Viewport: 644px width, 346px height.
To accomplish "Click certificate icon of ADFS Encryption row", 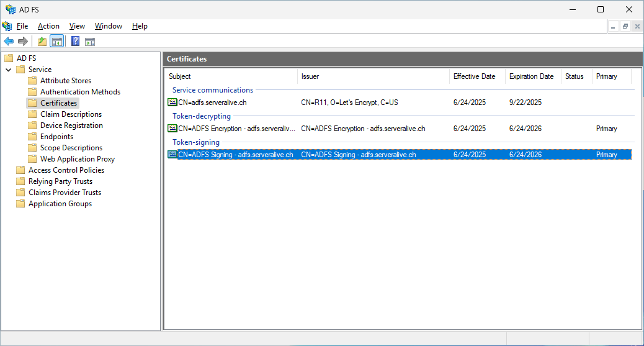I will (x=172, y=129).
